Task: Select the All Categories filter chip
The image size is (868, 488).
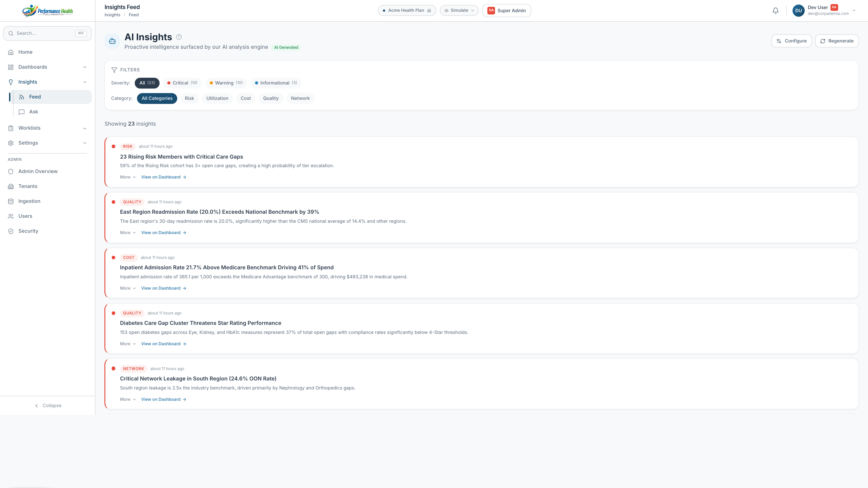Action: [157, 98]
